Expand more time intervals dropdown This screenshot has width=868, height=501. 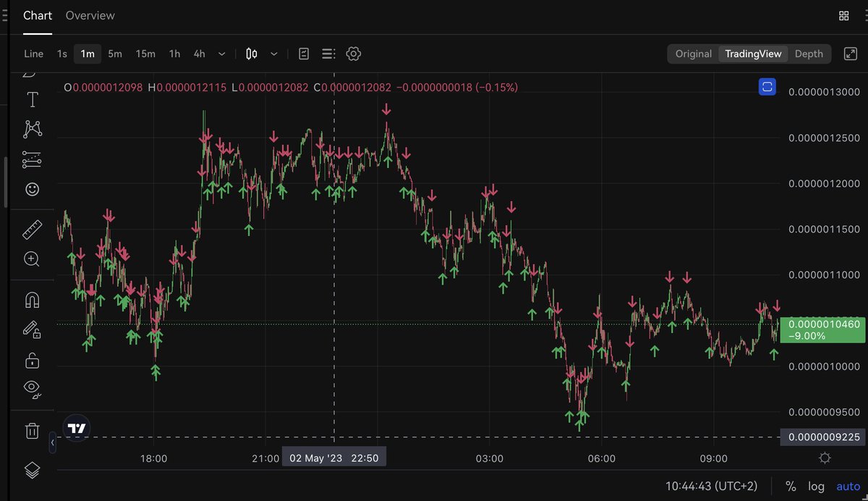tap(221, 54)
